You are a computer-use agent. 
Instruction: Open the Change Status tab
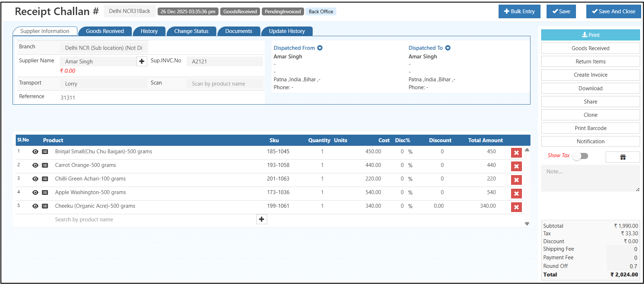tap(191, 31)
